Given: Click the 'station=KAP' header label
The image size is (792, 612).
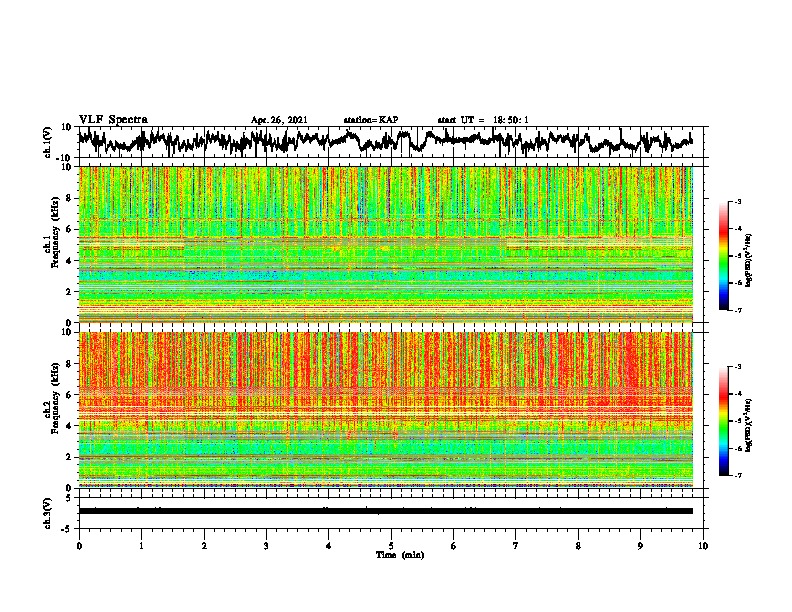Looking at the screenshot, I should tap(371, 120).
